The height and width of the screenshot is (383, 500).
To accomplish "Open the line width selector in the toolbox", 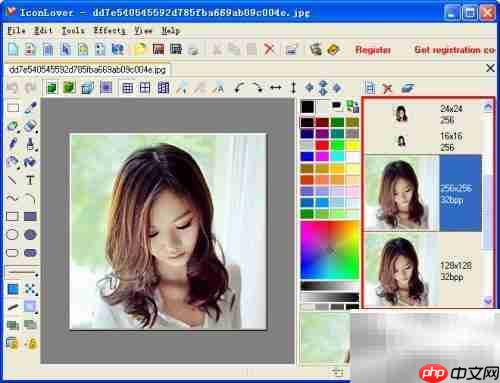I will click(23, 273).
